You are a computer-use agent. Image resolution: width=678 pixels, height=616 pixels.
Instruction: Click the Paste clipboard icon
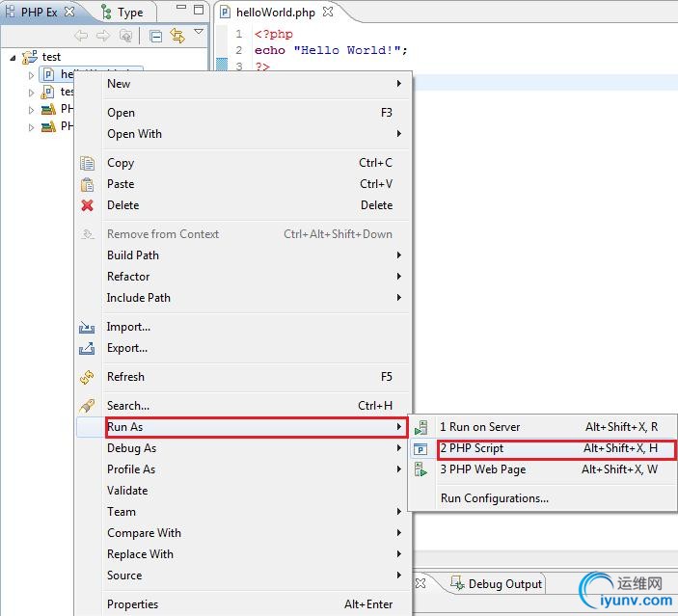(88, 184)
